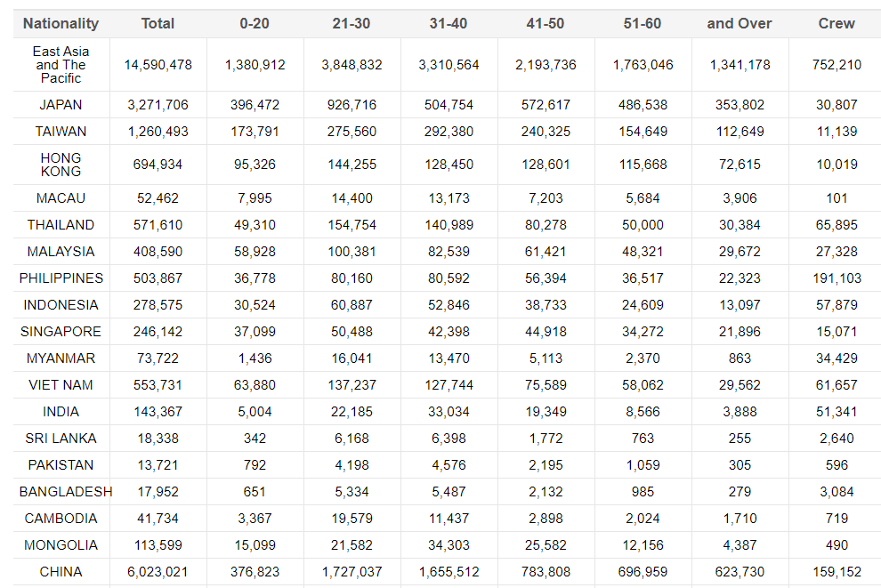Click the Total column header
Screen dimensions: 881x588
click(158, 23)
